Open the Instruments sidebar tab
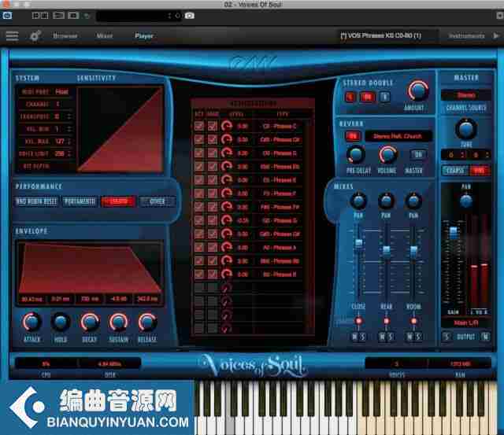The image size is (504, 435). pos(466,35)
